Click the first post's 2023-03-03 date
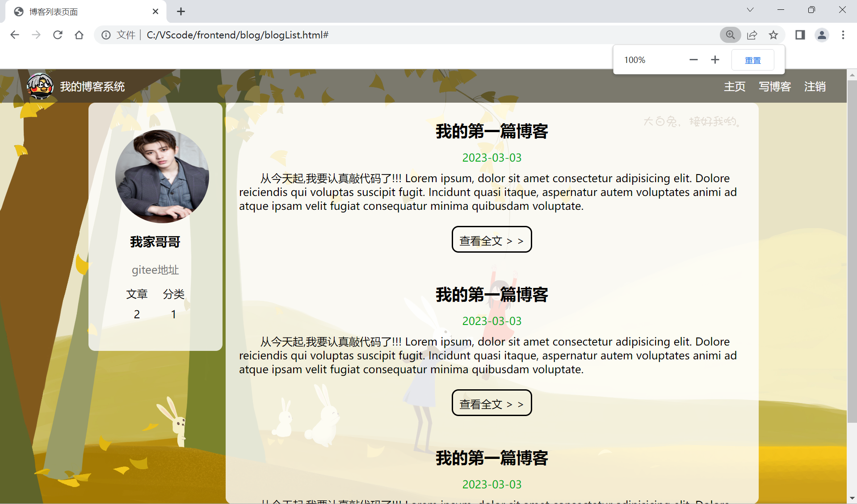 click(x=492, y=158)
